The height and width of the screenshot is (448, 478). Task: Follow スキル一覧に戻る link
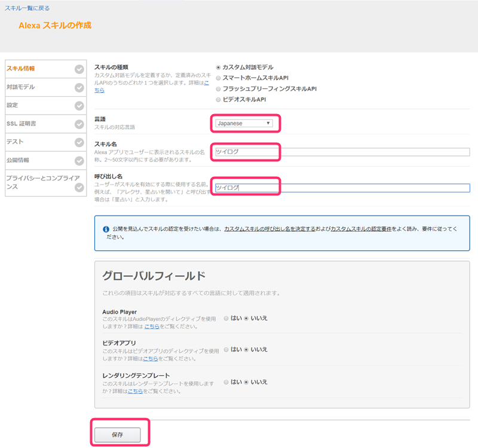[x=27, y=8]
